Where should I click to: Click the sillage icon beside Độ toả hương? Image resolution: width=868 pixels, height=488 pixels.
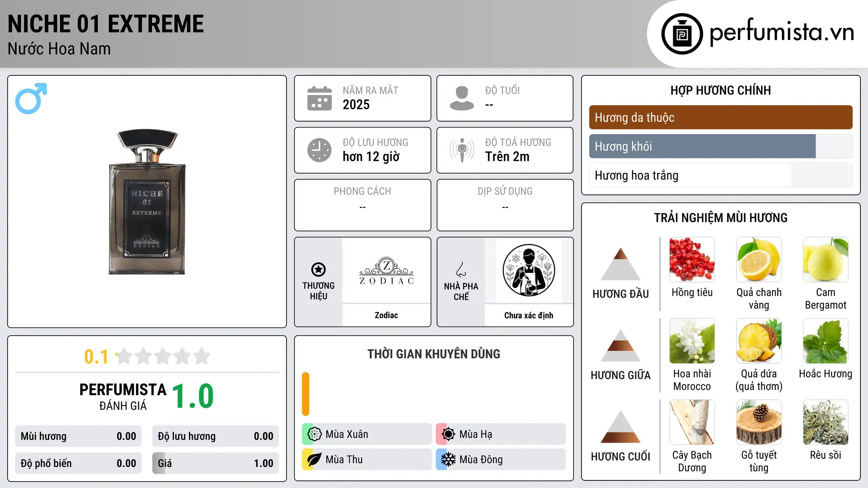(462, 150)
